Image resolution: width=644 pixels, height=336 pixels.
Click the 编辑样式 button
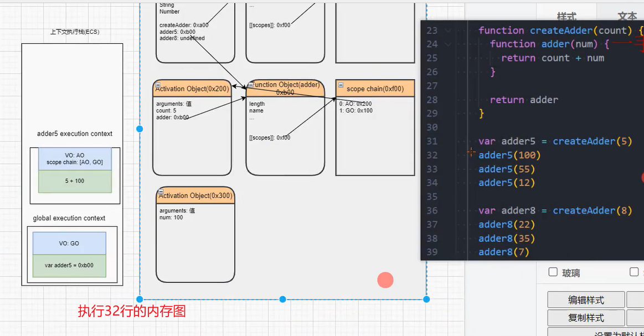coord(586,300)
